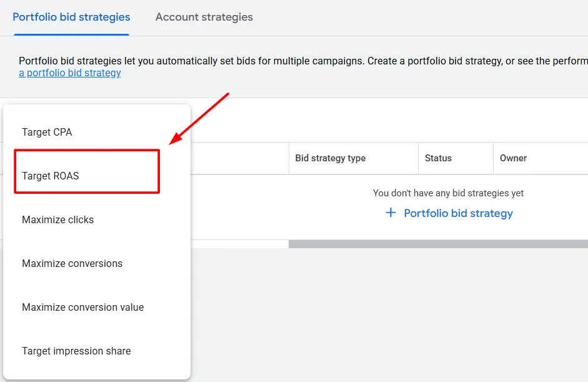This screenshot has height=382, width=588.
Task: Sort the table by Bid strategy type
Action: pyautogui.click(x=331, y=158)
